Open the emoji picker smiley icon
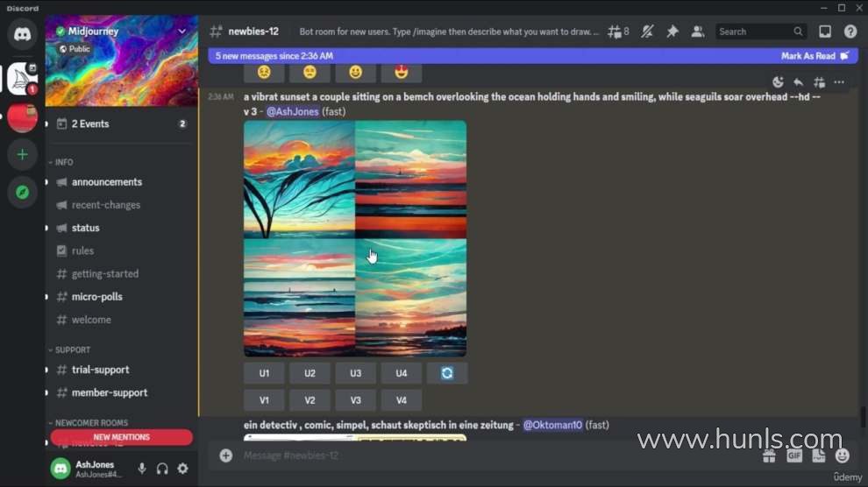Image resolution: width=868 pixels, height=487 pixels. pyautogui.click(x=842, y=456)
